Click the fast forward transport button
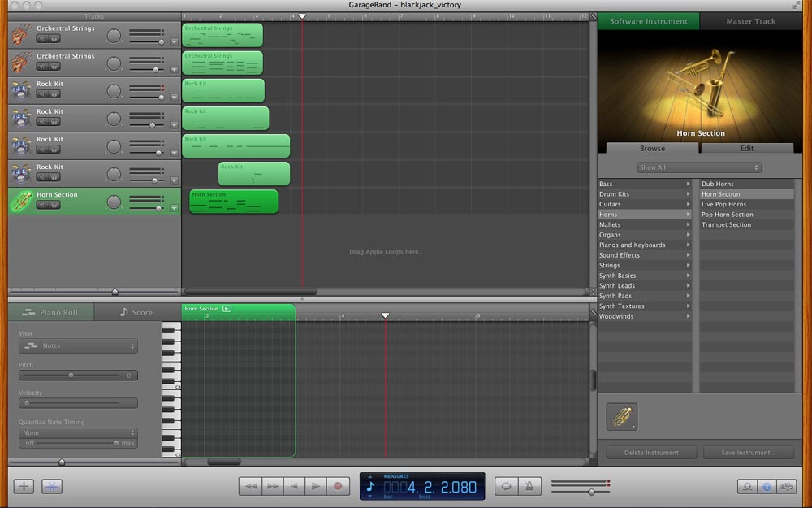 (x=272, y=486)
